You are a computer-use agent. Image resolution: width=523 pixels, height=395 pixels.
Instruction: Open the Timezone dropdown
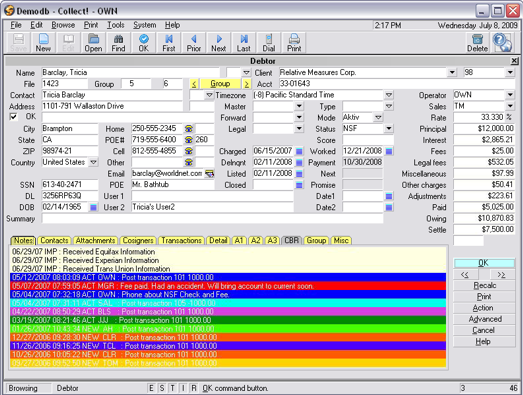pos(389,95)
